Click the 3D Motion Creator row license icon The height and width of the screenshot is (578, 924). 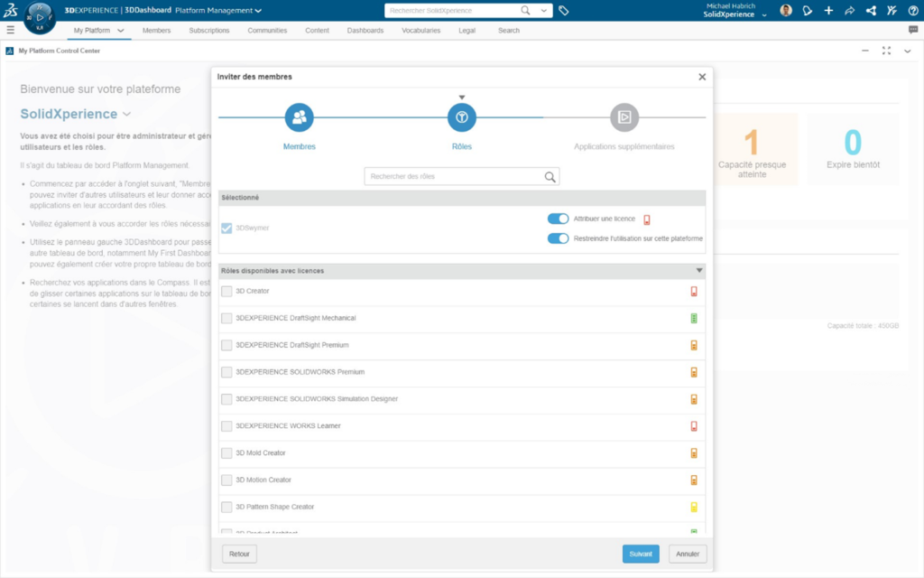694,480
